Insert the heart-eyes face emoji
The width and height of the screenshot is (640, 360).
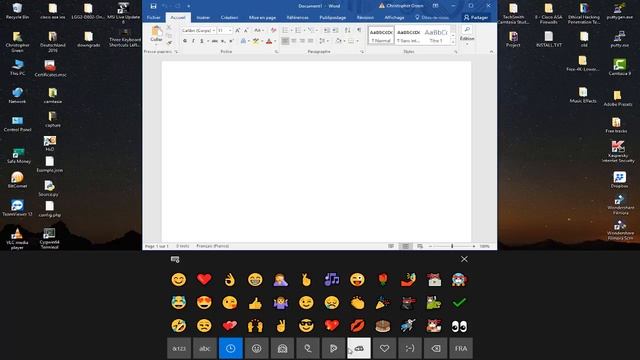click(x=204, y=303)
